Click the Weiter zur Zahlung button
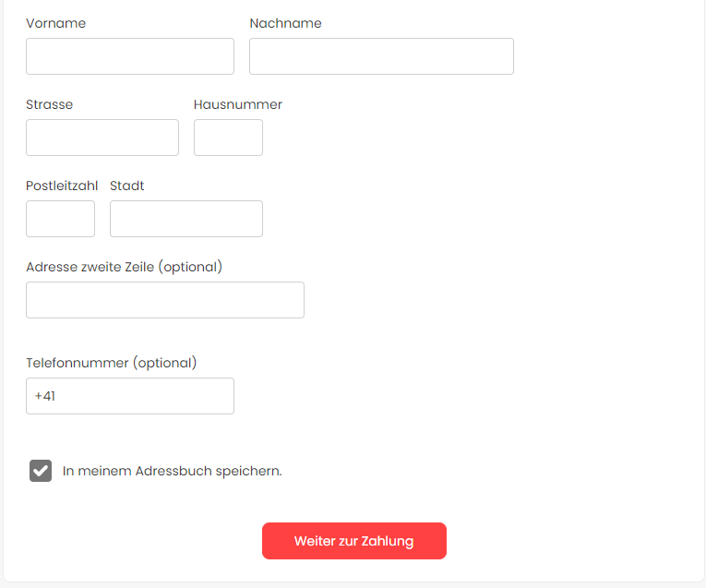Viewport: 706px width, 588px height. (354, 541)
